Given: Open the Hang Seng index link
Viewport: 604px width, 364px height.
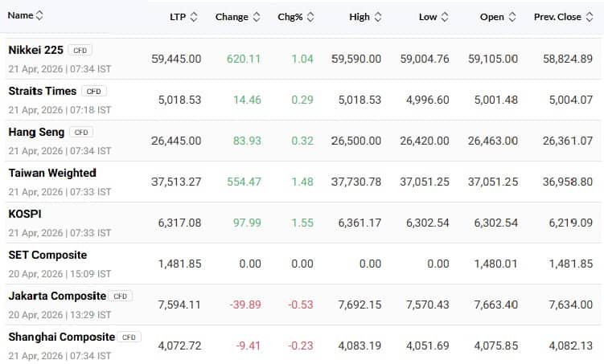Looking at the screenshot, I should tap(36, 132).
